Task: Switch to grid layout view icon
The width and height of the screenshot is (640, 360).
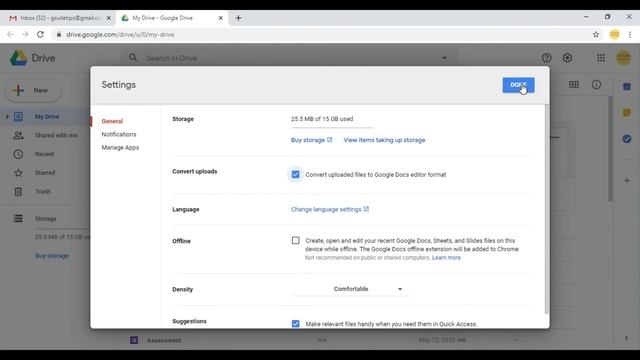Action: pos(573,84)
